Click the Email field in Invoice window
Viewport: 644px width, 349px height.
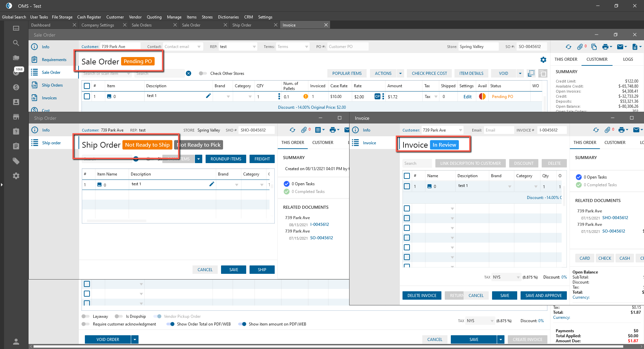499,130
